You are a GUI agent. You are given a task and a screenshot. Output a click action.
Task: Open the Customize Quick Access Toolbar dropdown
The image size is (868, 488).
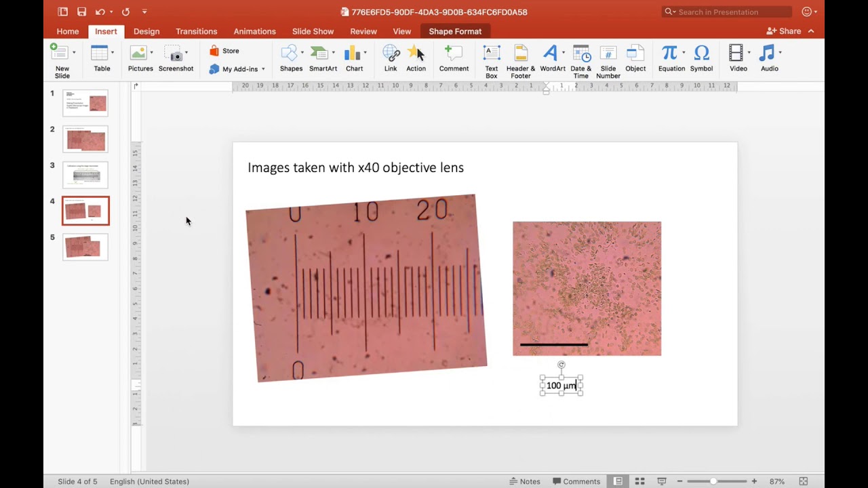point(144,12)
